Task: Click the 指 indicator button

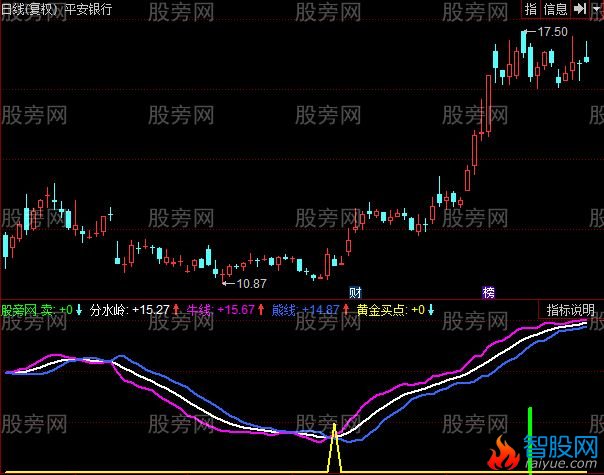Action: click(531, 9)
